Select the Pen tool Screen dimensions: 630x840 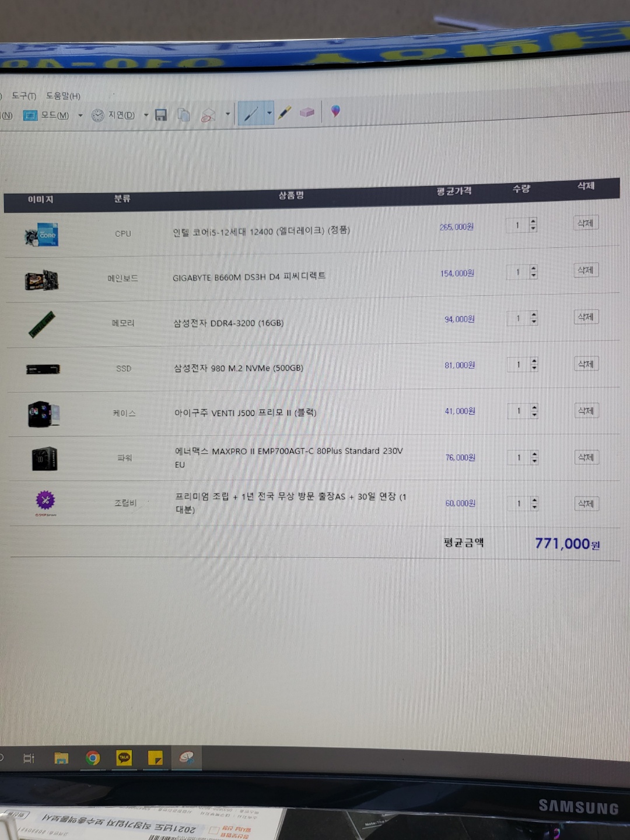click(x=250, y=114)
